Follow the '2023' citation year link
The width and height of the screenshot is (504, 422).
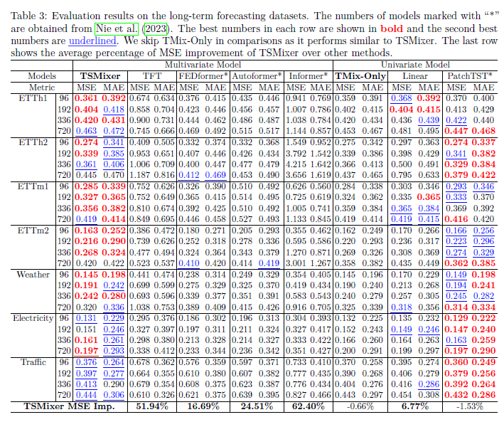click(156, 28)
